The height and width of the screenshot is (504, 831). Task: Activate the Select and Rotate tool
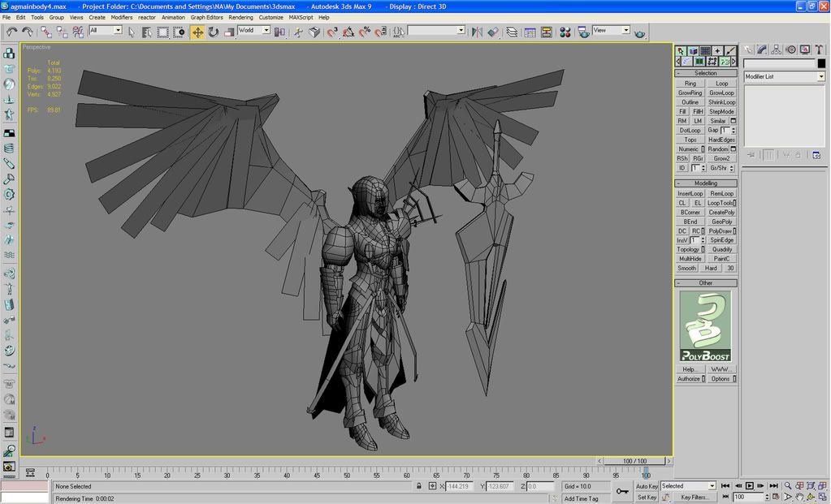pyautogui.click(x=213, y=32)
